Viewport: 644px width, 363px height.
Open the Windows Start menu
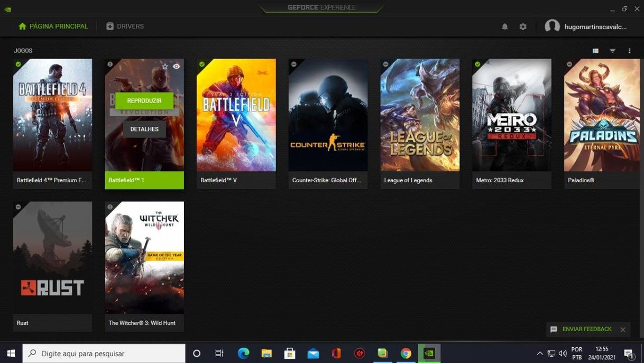tap(11, 353)
